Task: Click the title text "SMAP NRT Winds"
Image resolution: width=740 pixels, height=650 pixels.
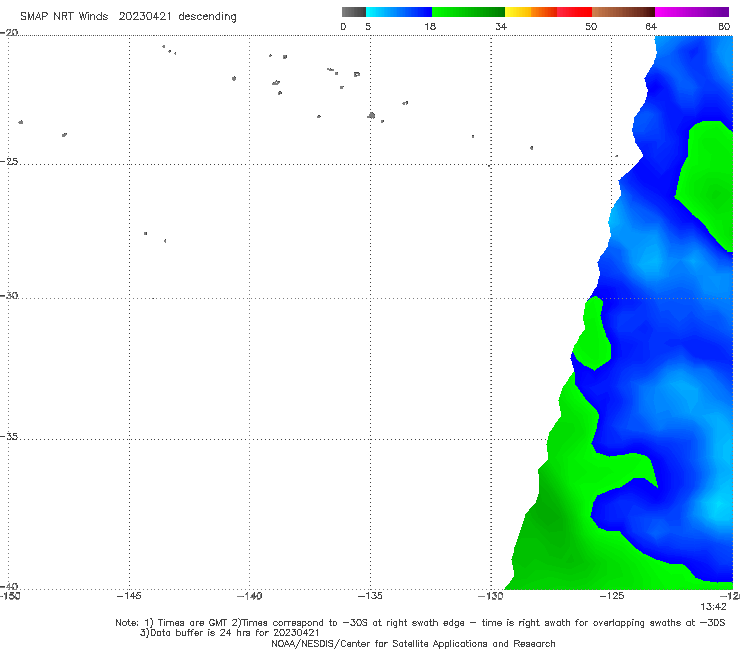Action: tap(64, 16)
